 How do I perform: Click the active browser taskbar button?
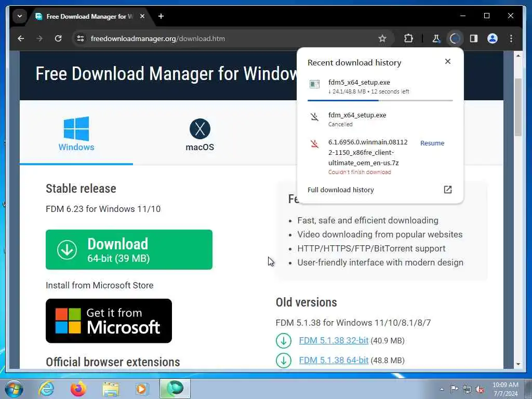(x=175, y=389)
